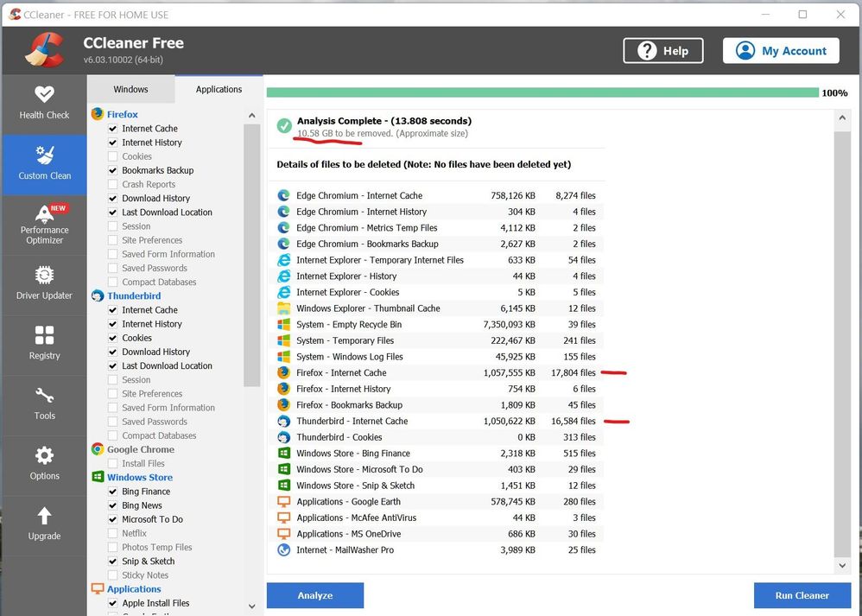Click Edge icon beside Internet Cache result
The width and height of the screenshot is (862, 616).
click(x=283, y=195)
